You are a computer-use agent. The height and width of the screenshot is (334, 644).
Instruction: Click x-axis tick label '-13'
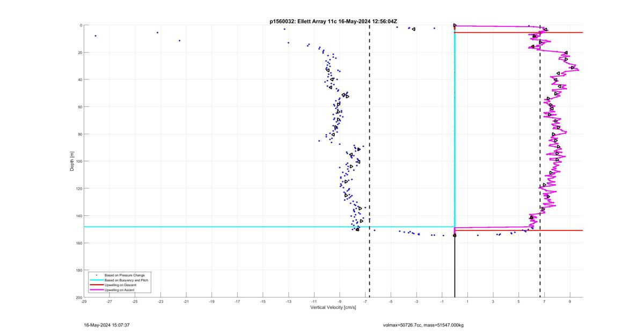click(x=288, y=301)
